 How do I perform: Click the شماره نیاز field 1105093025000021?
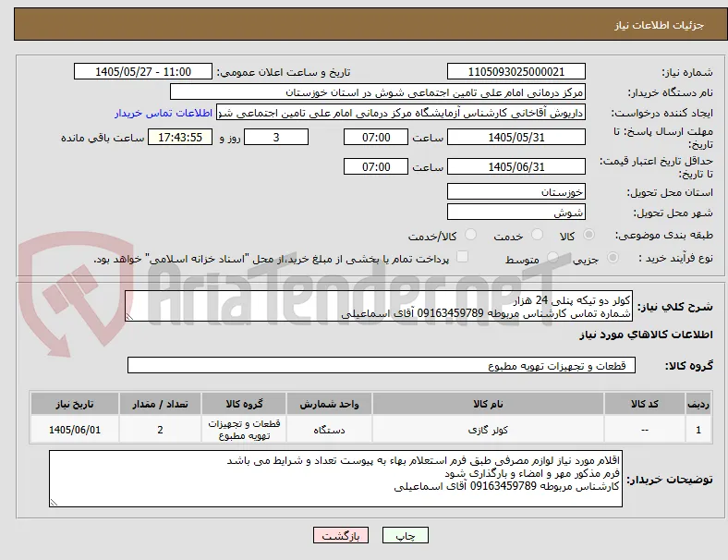point(516,71)
